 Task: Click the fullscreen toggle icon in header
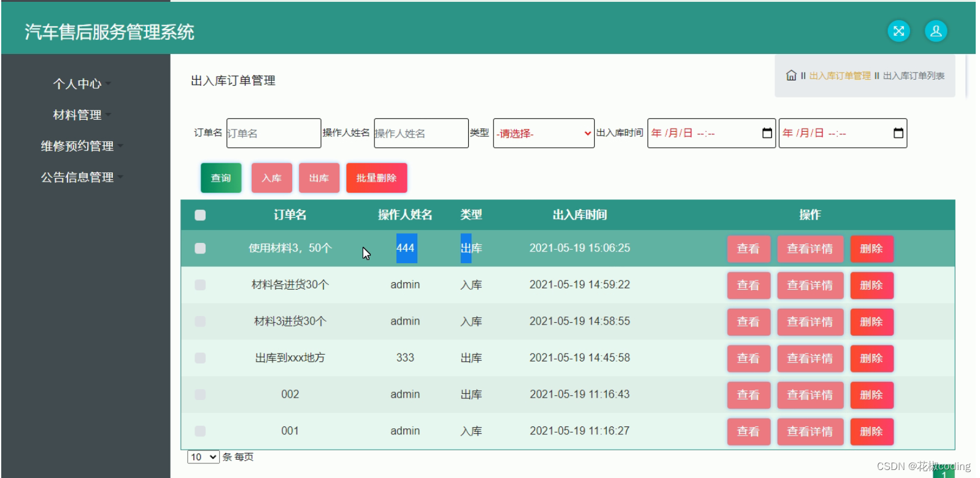pyautogui.click(x=898, y=31)
